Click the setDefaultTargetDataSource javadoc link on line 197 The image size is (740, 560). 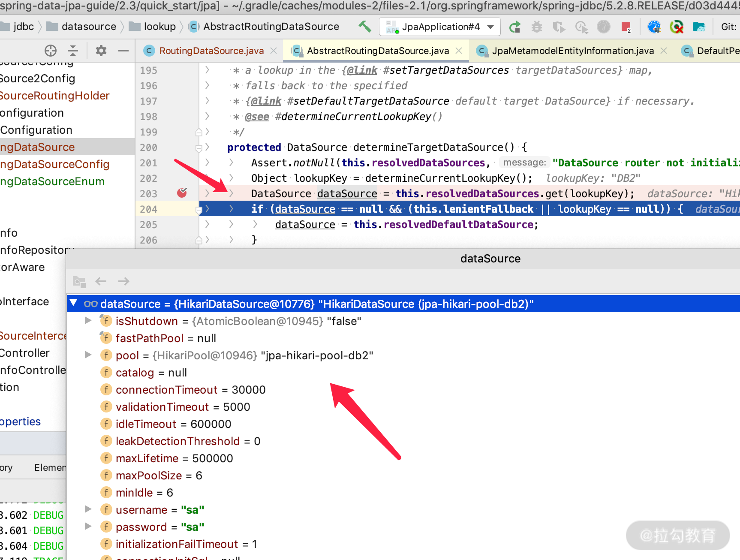pos(368,101)
